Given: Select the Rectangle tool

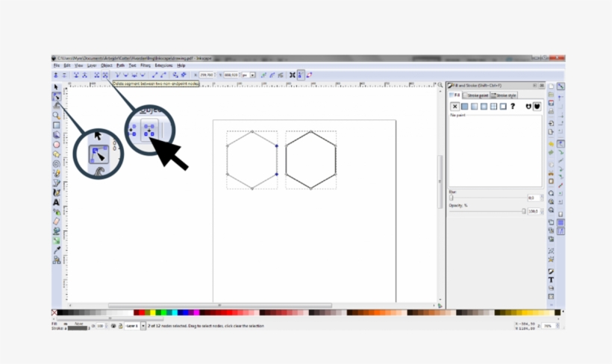Looking at the screenshot, I should point(56,125).
